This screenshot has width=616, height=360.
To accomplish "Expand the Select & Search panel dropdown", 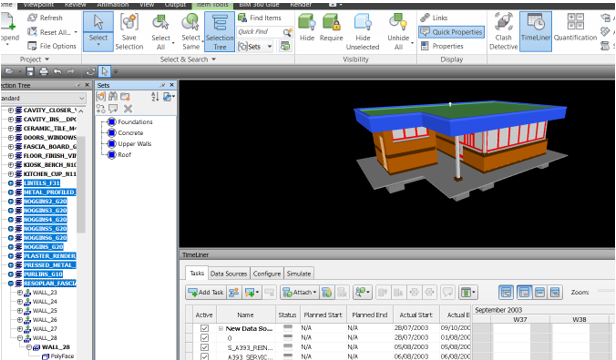I will (x=188, y=59).
